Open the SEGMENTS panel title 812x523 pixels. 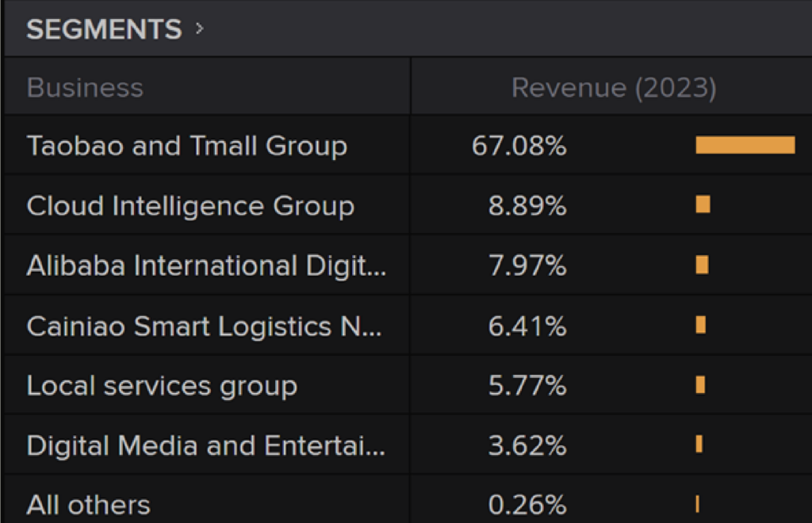tap(104, 29)
